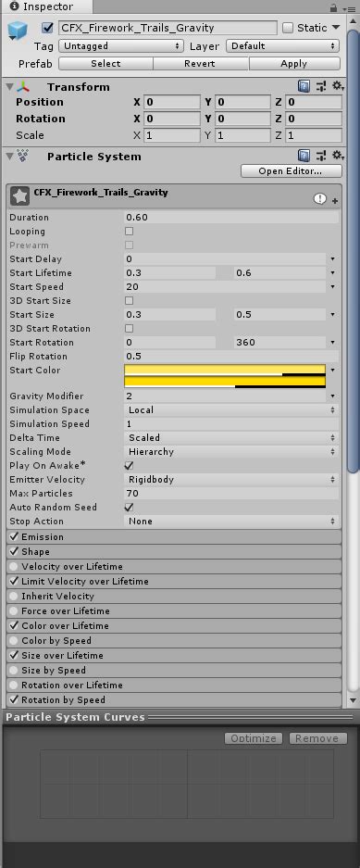This screenshot has height=868, width=360.
Task: Enable the Velocity over Lifetime module
Action: click(15, 566)
